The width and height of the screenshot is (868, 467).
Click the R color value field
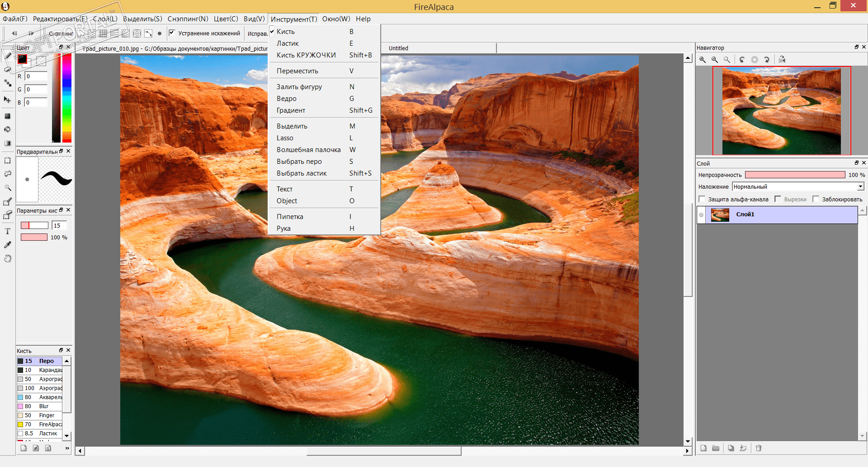click(36, 76)
